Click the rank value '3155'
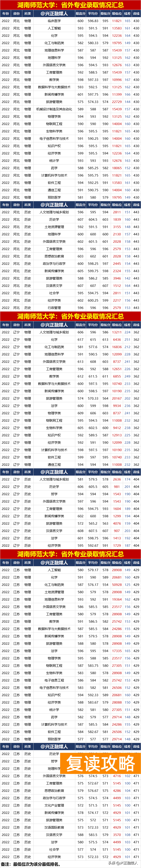This screenshot has width=141, height=868. pyautogui.click(x=117, y=227)
